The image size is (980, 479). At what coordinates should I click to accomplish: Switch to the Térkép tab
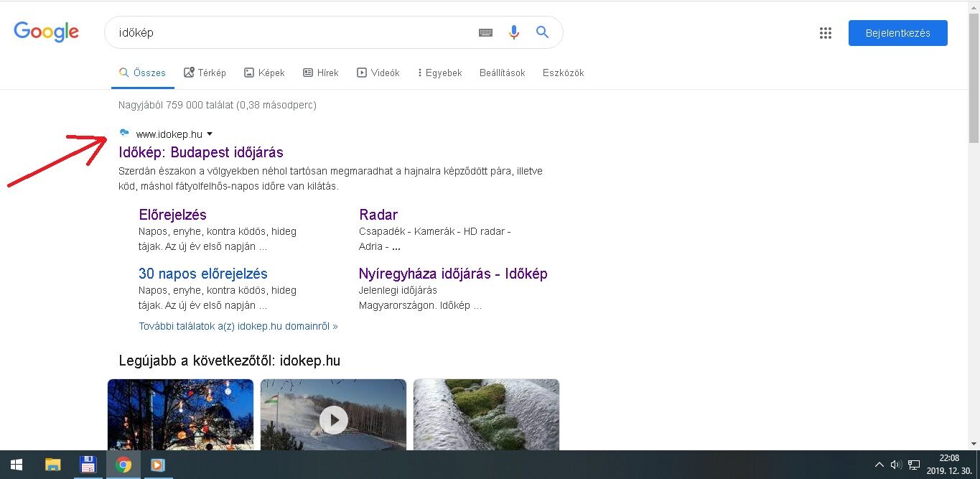tap(205, 73)
